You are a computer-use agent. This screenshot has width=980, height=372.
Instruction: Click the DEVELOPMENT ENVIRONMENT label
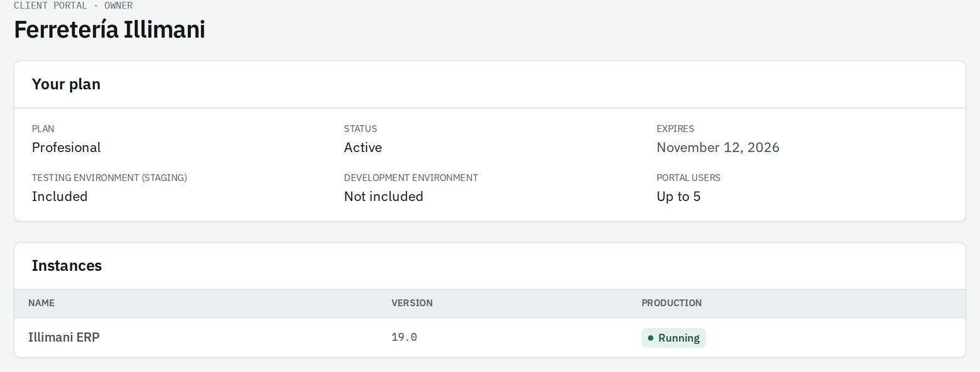coord(411,178)
